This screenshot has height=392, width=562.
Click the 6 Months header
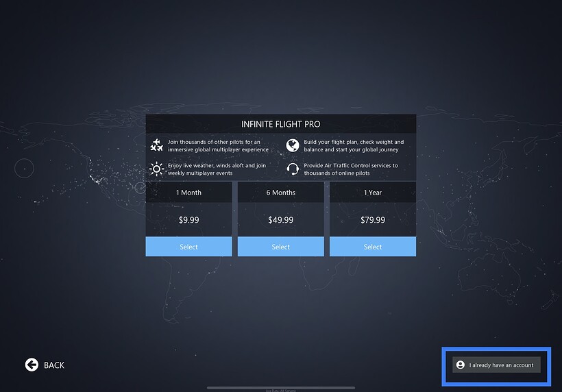click(280, 193)
